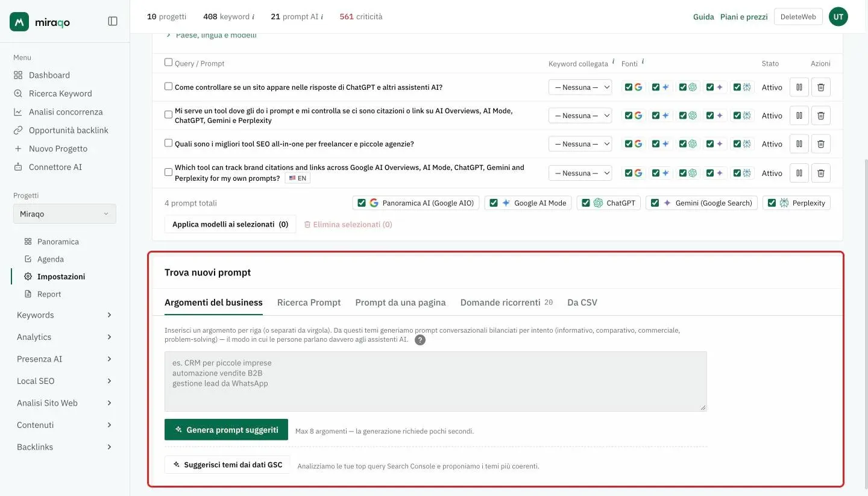Expand the Backlinks section
The width and height of the screenshot is (868, 496).
click(x=64, y=447)
